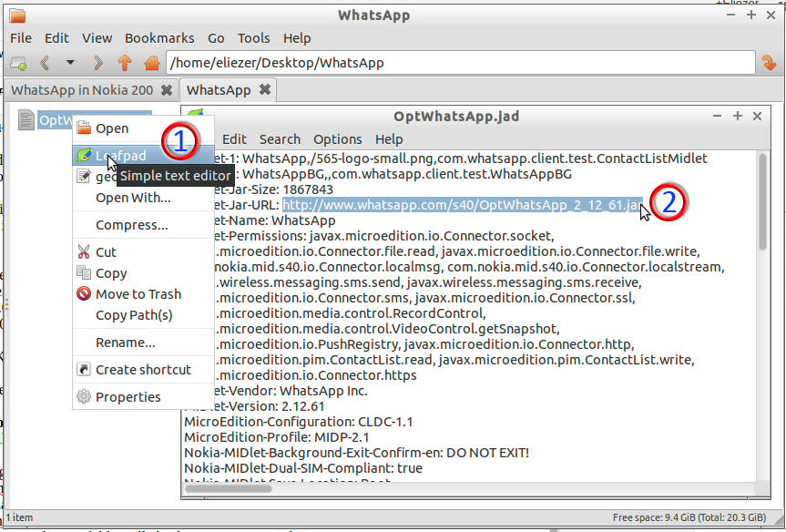Open the Search menu in Leafpad
786x532 pixels.
[280, 139]
